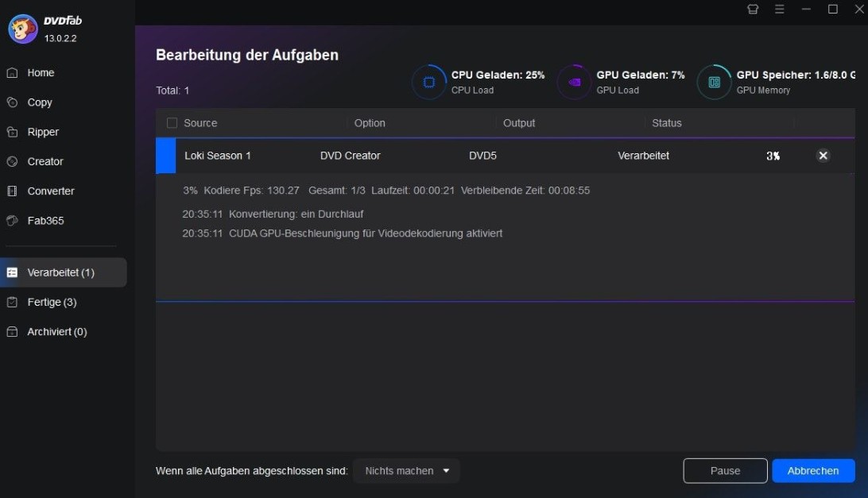Open the hamburger menu in title bar
Image resolution: width=868 pixels, height=498 pixels.
point(780,10)
